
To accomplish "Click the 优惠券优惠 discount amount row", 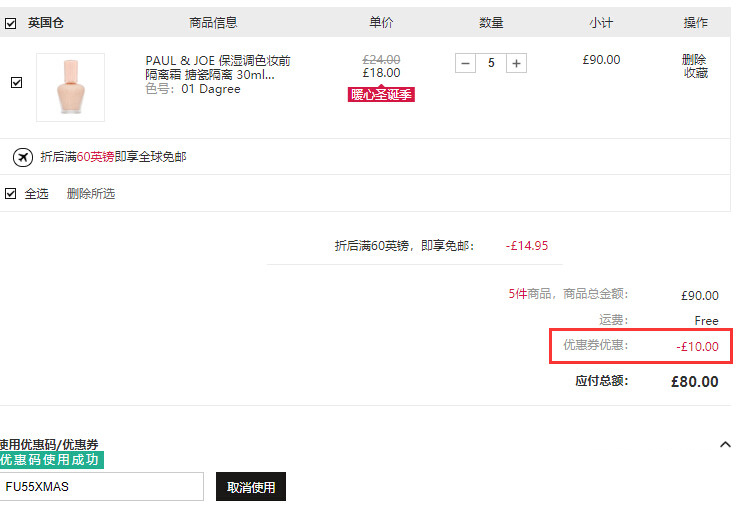I will tap(640, 346).
